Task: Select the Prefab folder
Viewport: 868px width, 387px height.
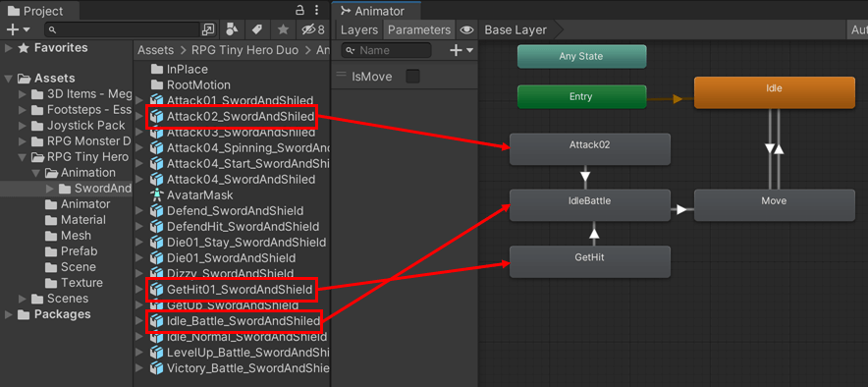Action: [72, 251]
